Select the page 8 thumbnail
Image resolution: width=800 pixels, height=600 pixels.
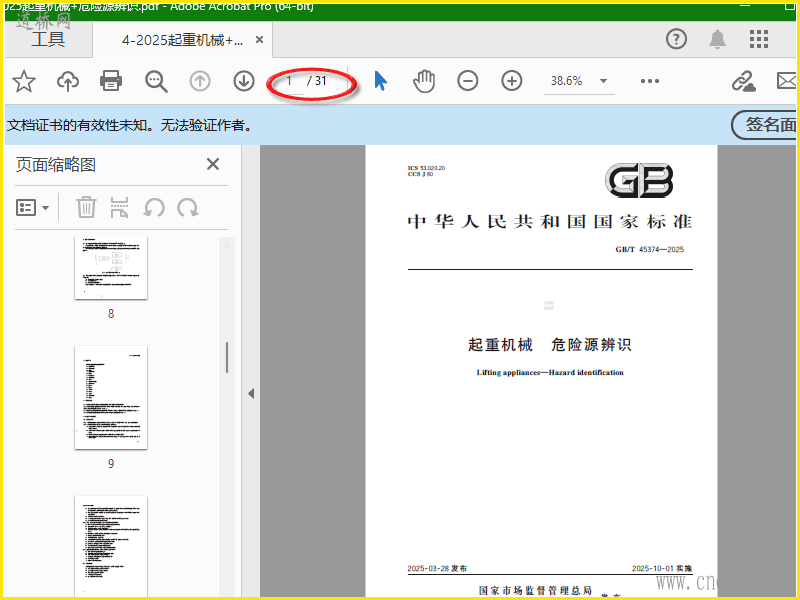tap(111, 268)
